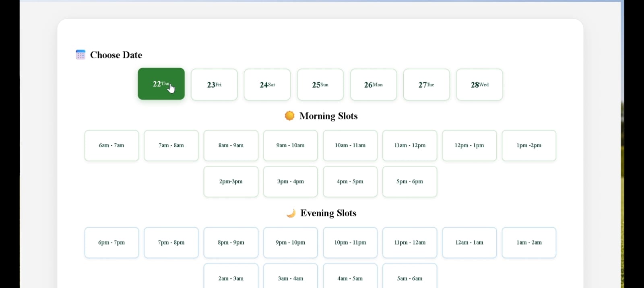The width and height of the screenshot is (644, 288).
Task: Select the 3pm - 4pm slot
Action: [290, 182]
